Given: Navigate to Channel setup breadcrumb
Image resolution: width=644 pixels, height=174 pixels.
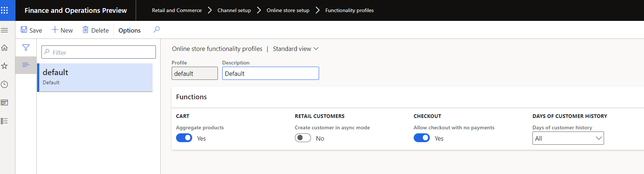Looking at the screenshot, I should tap(234, 10).
